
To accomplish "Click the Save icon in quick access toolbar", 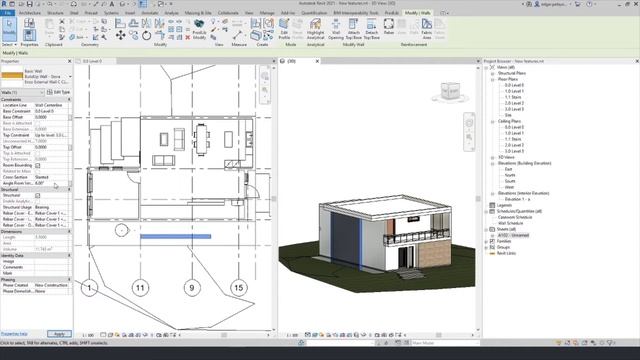I will [30, 4].
